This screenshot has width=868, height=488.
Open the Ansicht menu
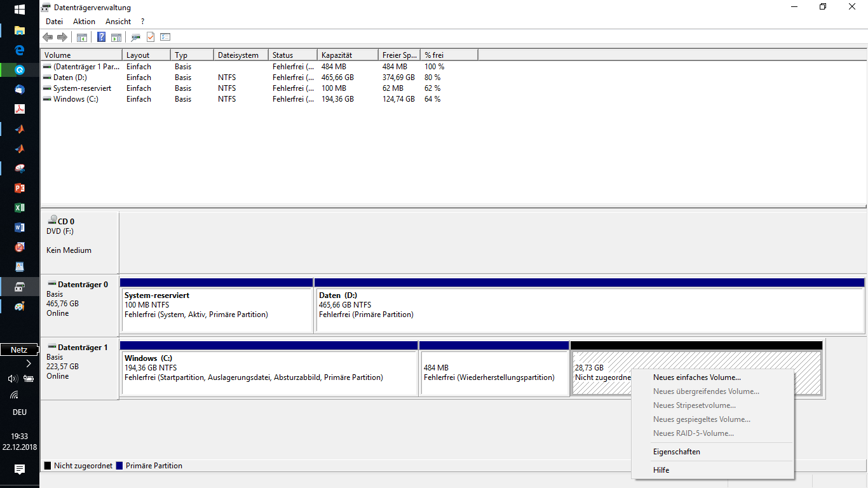118,22
